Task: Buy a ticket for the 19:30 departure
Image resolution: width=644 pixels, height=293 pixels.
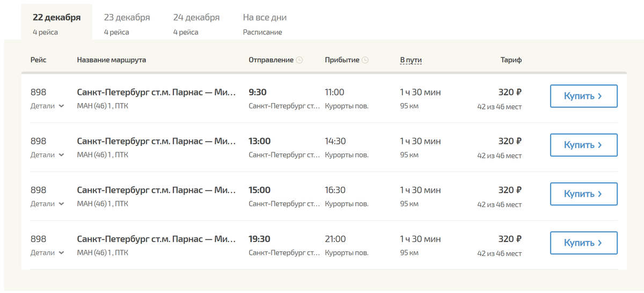Action: (583, 243)
